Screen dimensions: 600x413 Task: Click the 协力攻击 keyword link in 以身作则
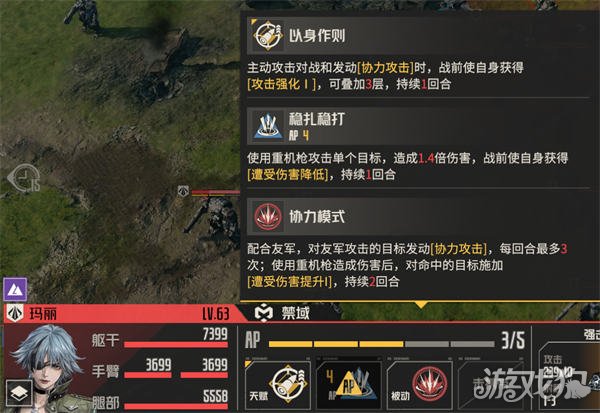(385, 68)
